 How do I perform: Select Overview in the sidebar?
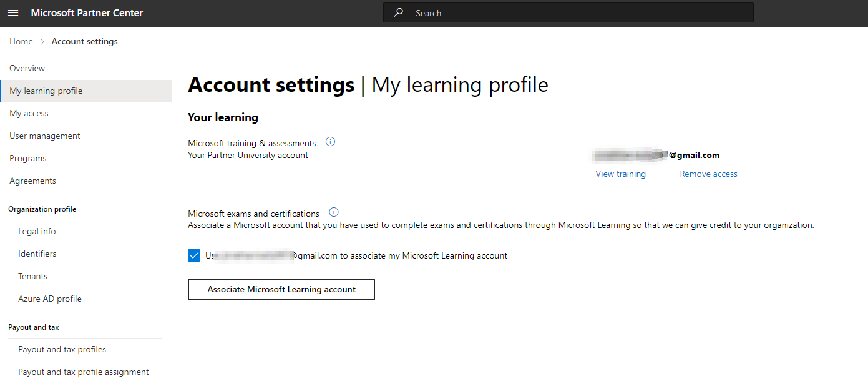point(27,67)
